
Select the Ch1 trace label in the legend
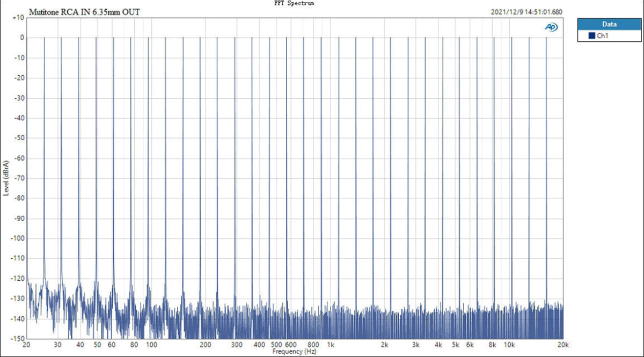pos(602,36)
